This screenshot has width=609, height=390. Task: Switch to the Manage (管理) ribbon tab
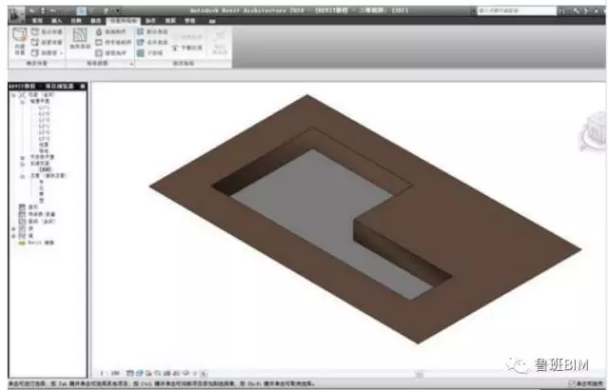pyautogui.click(x=190, y=21)
